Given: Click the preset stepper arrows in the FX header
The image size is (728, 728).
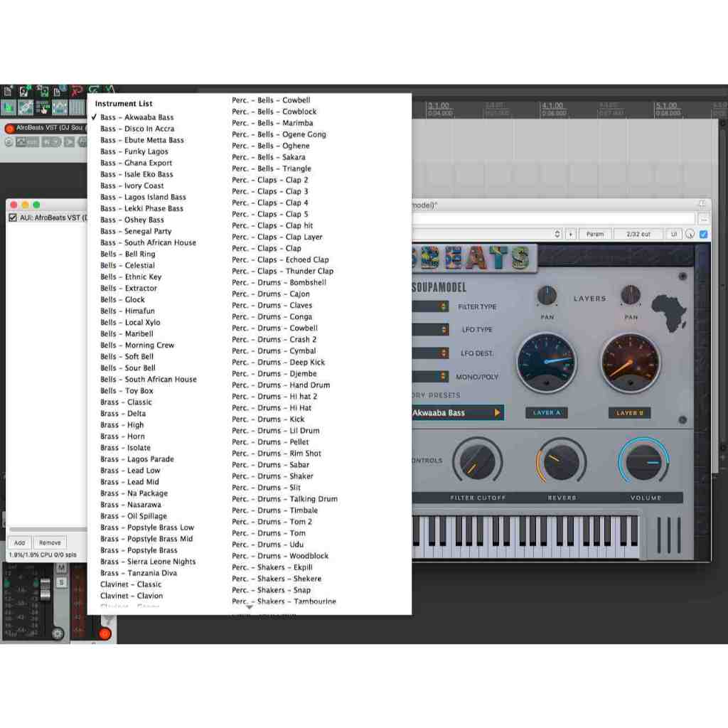Looking at the screenshot, I should (x=557, y=234).
